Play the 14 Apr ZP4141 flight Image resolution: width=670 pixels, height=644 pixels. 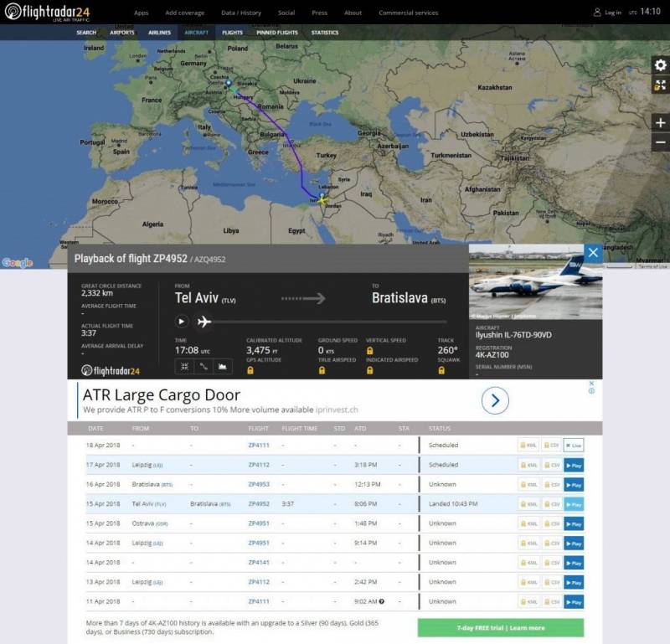574,563
